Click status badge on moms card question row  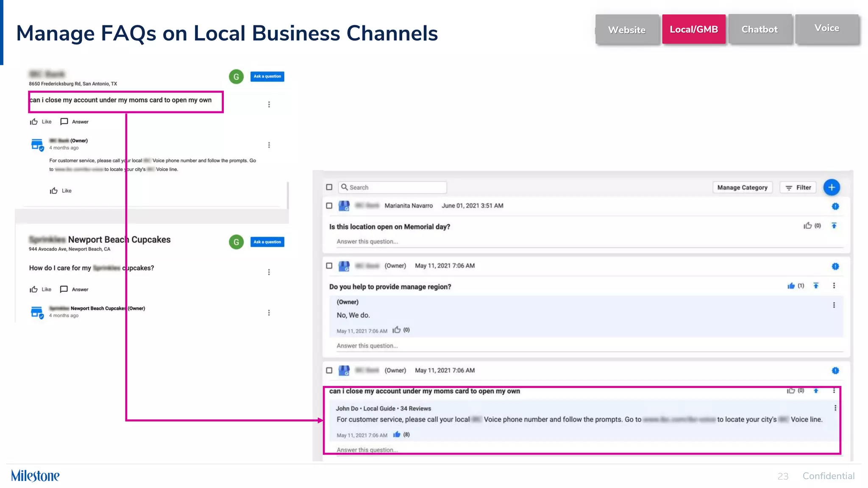(x=835, y=371)
